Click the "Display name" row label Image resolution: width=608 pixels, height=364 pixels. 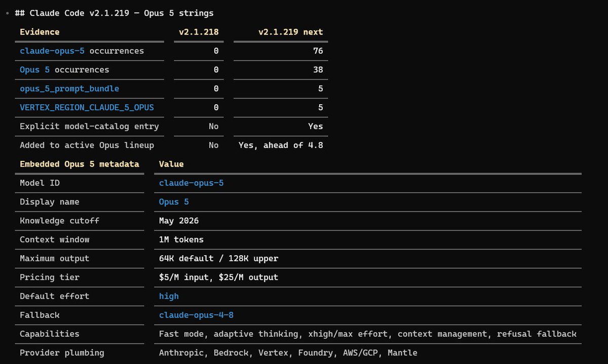(x=50, y=202)
